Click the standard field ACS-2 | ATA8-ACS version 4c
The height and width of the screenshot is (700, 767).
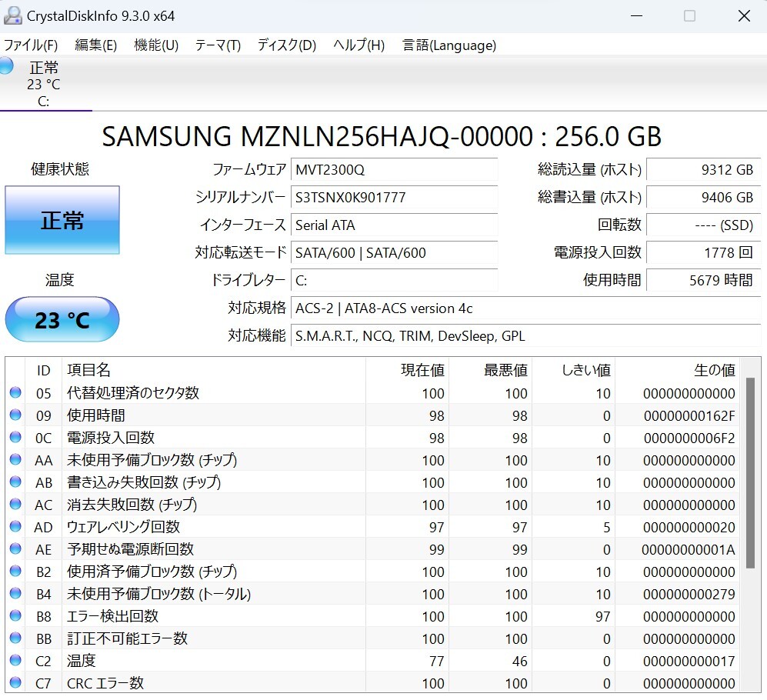[x=526, y=308]
